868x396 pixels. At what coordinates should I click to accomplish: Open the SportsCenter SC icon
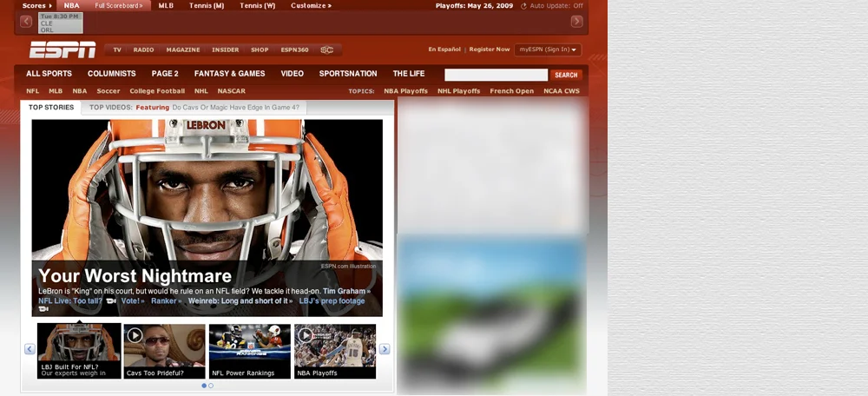click(x=326, y=49)
